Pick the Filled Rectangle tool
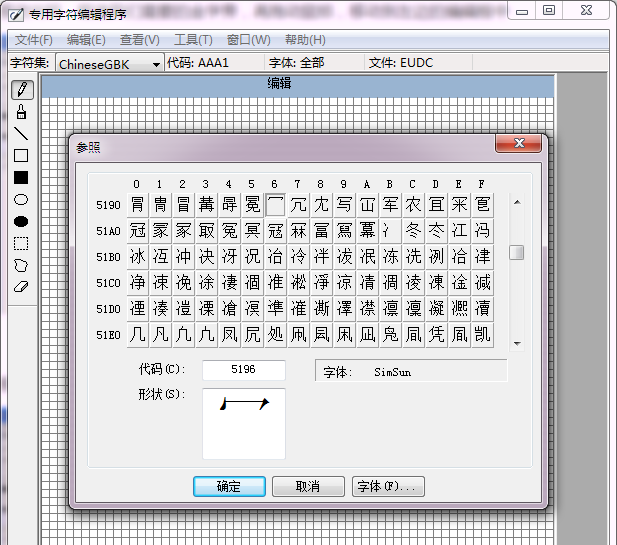617x545 pixels. coord(21,178)
